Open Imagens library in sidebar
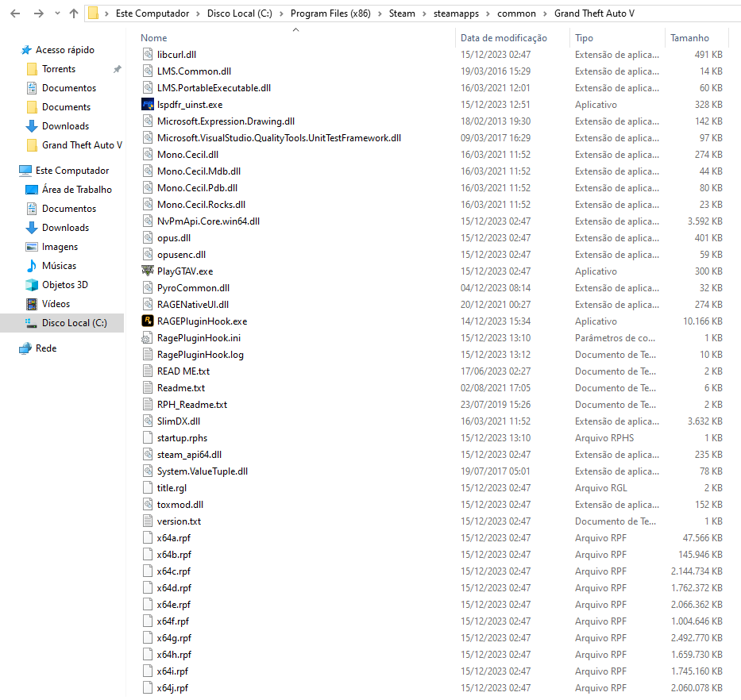The height and width of the screenshot is (700, 741). pos(60,247)
